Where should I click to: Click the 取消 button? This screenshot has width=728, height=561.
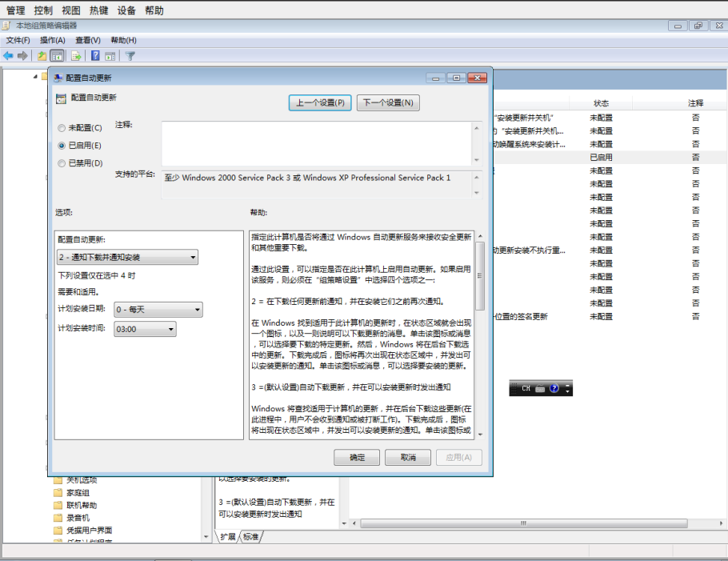click(x=408, y=458)
